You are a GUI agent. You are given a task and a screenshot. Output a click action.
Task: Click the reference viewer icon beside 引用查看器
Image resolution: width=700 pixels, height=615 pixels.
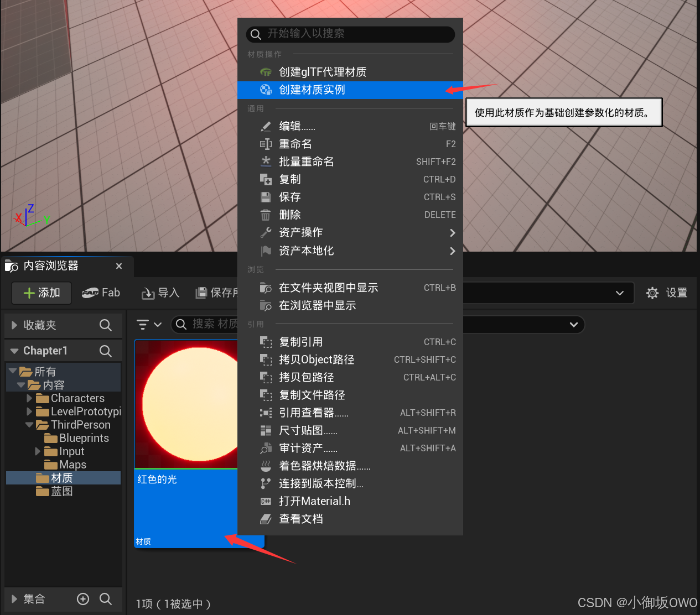click(266, 413)
